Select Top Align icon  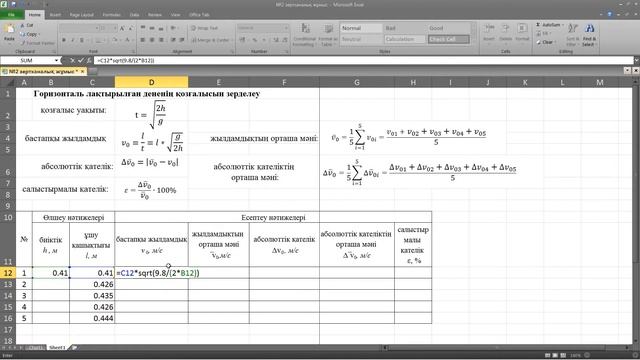tap(143, 28)
